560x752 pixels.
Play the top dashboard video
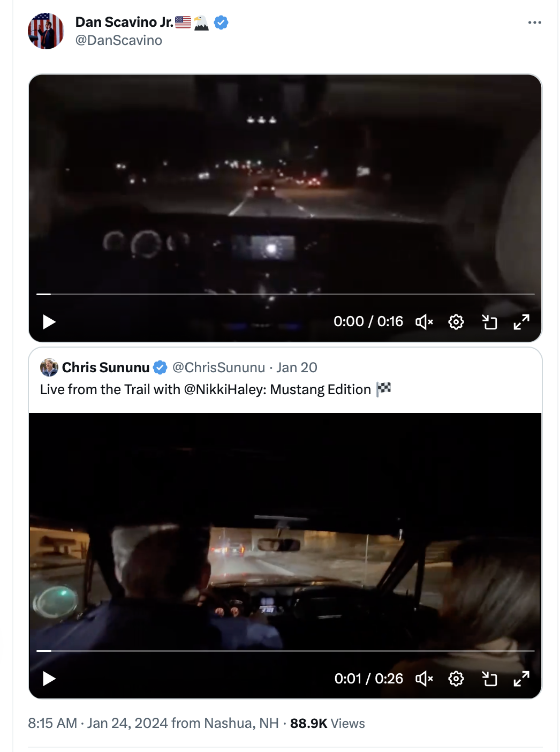pyautogui.click(x=49, y=322)
